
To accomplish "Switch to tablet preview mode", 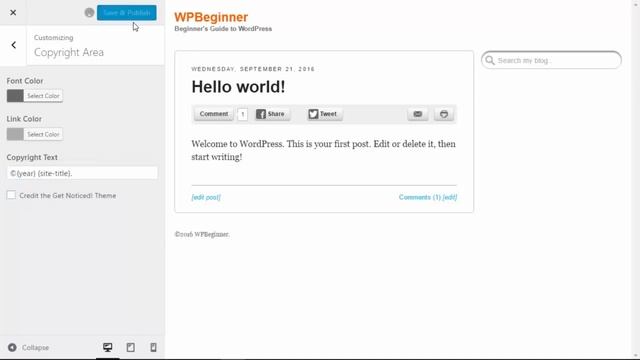I will pyautogui.click(x=131, y=347).
